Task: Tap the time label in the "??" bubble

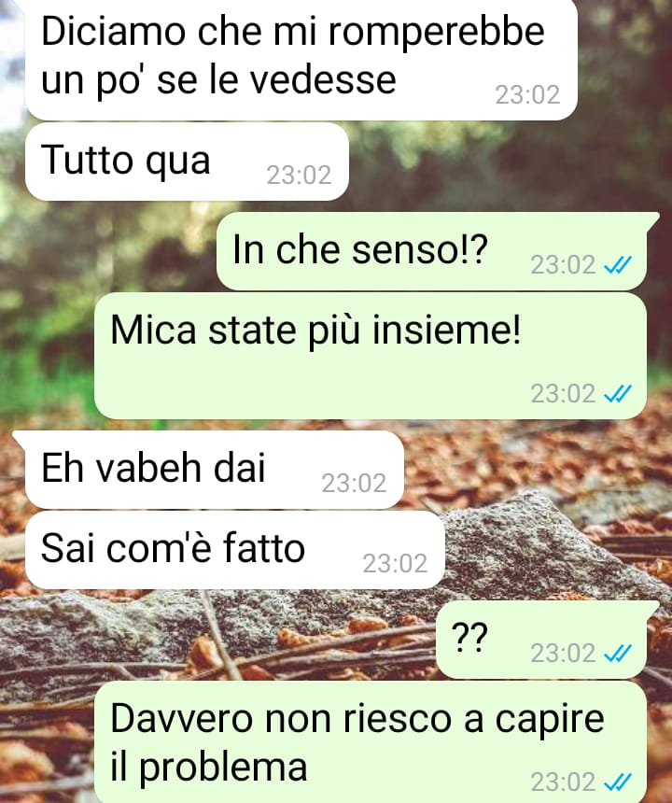Action: pyautogui.click(x=563, y=653)
